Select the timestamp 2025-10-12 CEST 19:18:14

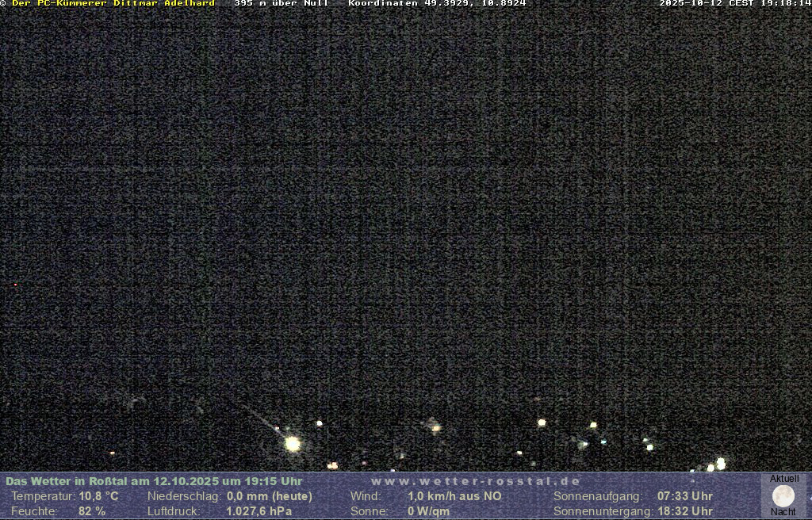click(x=734, y=3)
